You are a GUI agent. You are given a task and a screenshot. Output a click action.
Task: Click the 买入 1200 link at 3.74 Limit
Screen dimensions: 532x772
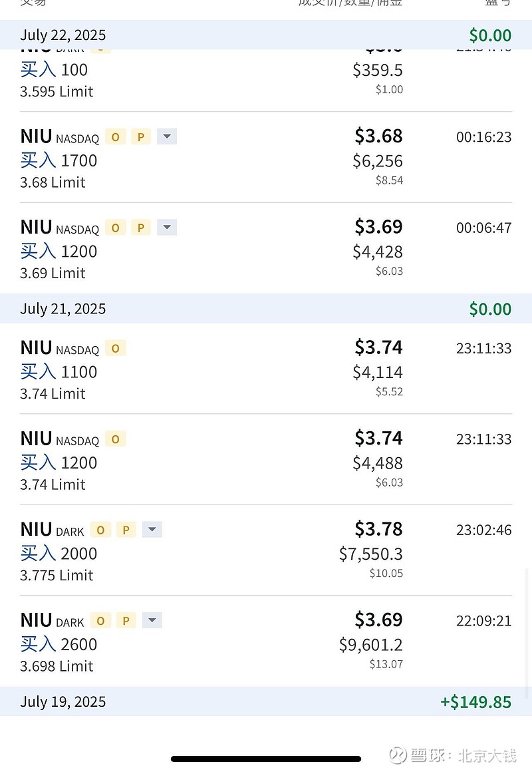[x=59, y=463]
